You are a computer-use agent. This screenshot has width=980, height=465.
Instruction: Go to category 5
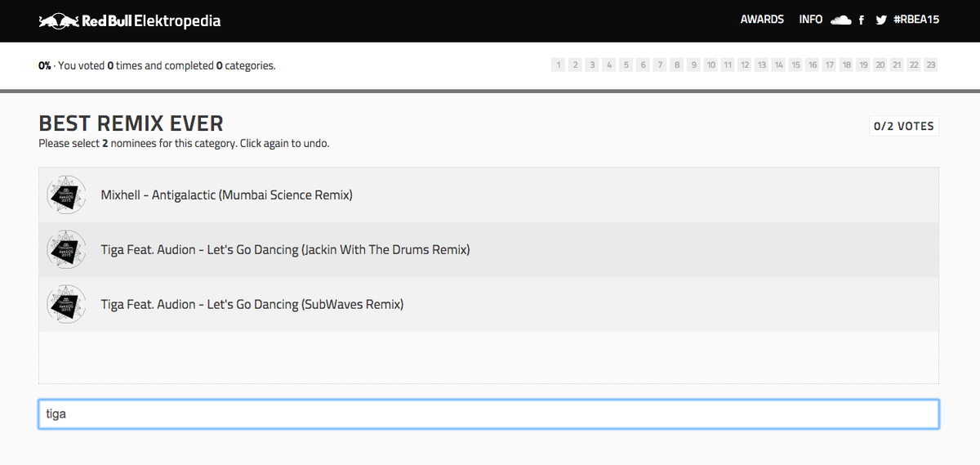coord(626,65)
